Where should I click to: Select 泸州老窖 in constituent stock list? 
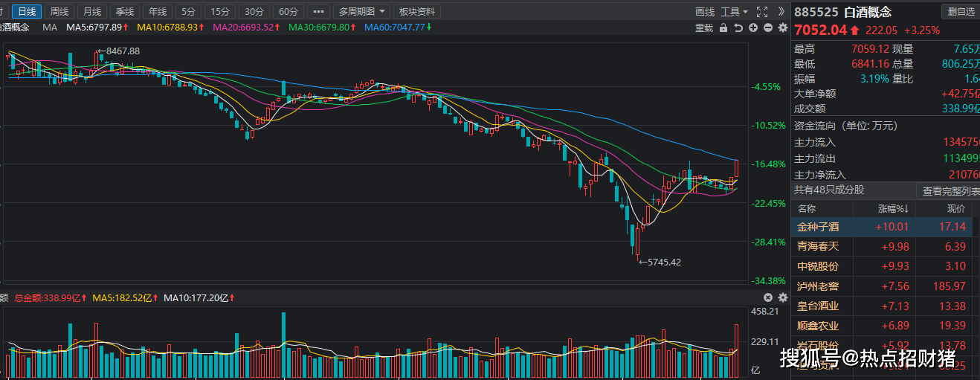pos(818,286)
